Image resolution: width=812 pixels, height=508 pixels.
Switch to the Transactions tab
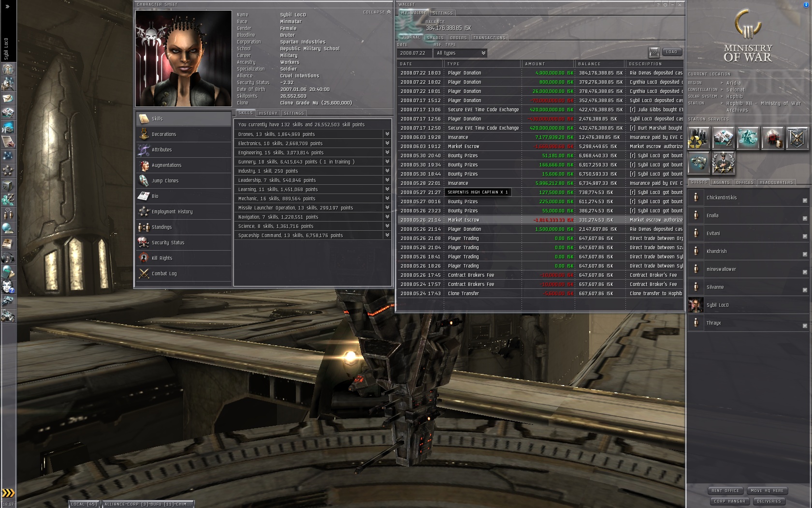coord(489,38)
